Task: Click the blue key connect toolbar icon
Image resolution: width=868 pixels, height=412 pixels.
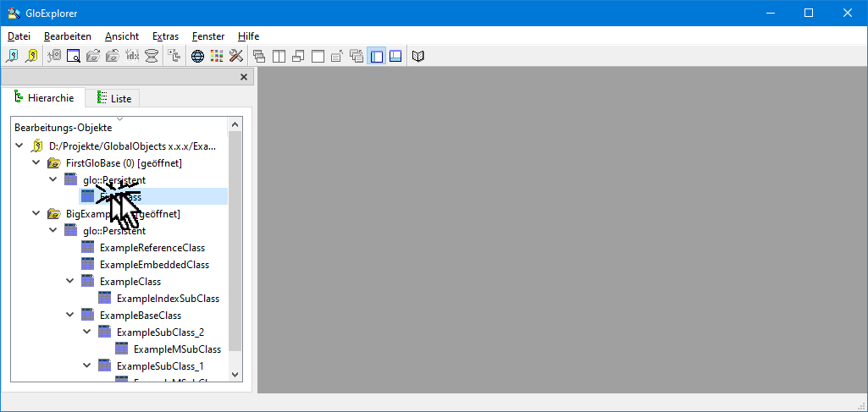Action: click(x=12, y=56)
